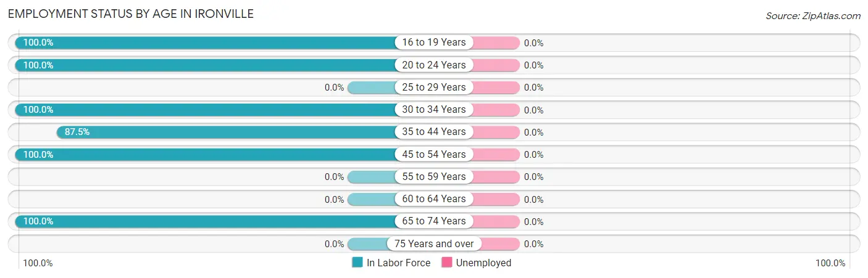
Task: Click the 55 to 59 Years label
Action: (434, 176)
